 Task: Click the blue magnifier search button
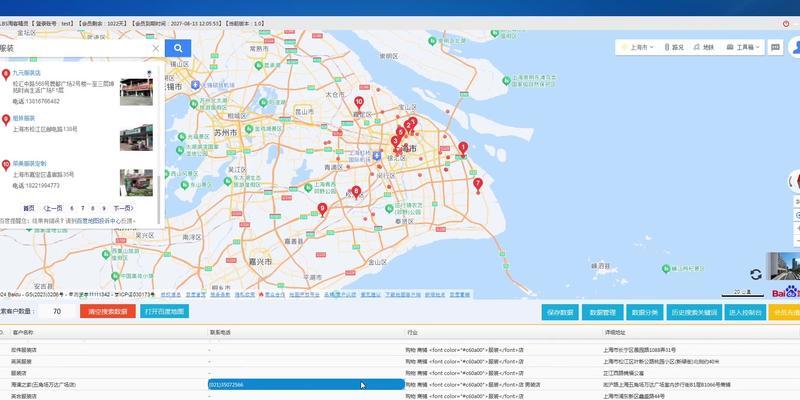click(178, 48)
